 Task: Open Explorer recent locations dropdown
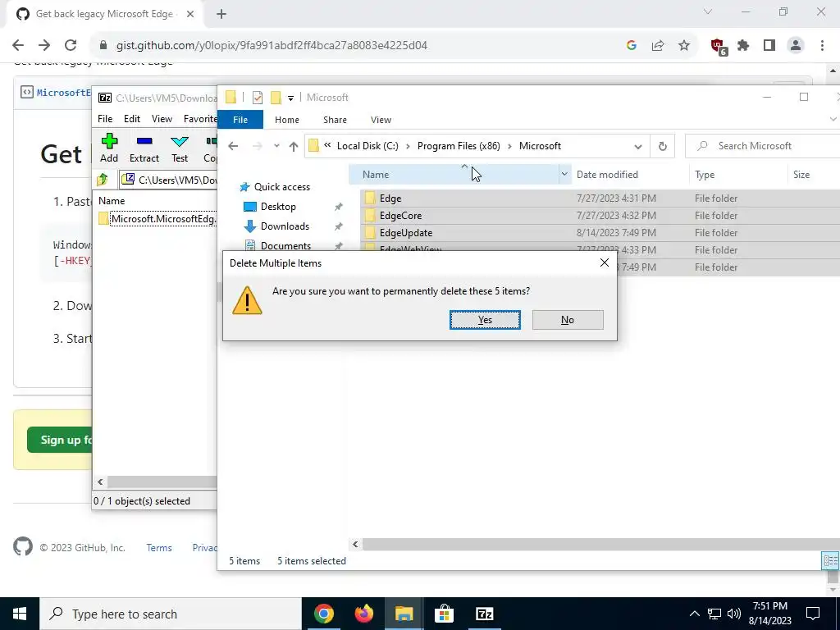click(276, 146)
